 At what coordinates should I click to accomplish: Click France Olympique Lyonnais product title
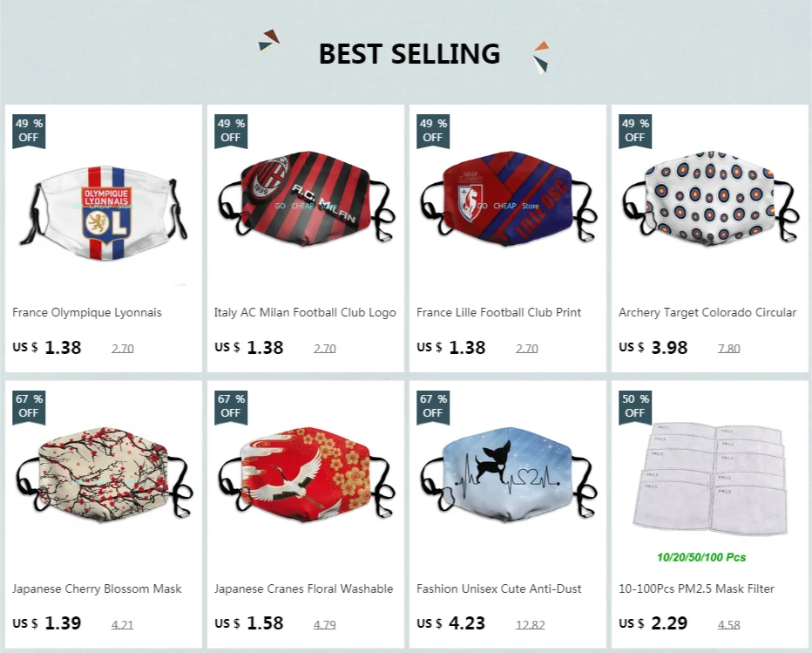(87, 312)
